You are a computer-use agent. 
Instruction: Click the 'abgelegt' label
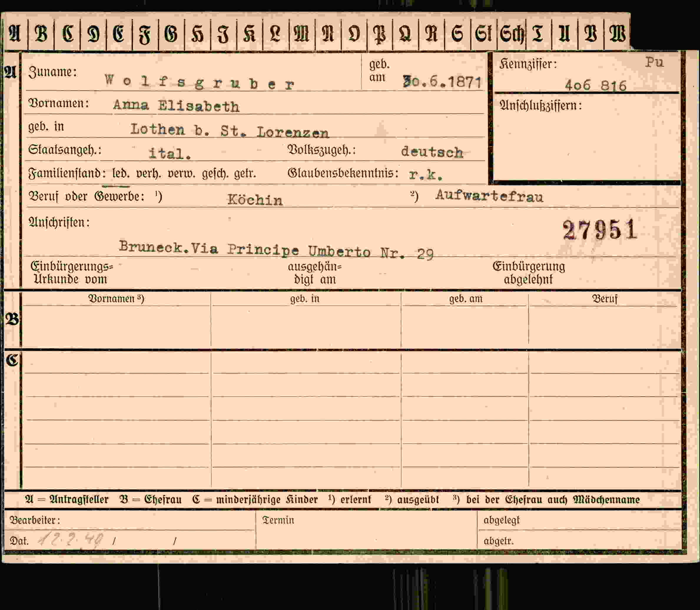[x=502, y=520]
